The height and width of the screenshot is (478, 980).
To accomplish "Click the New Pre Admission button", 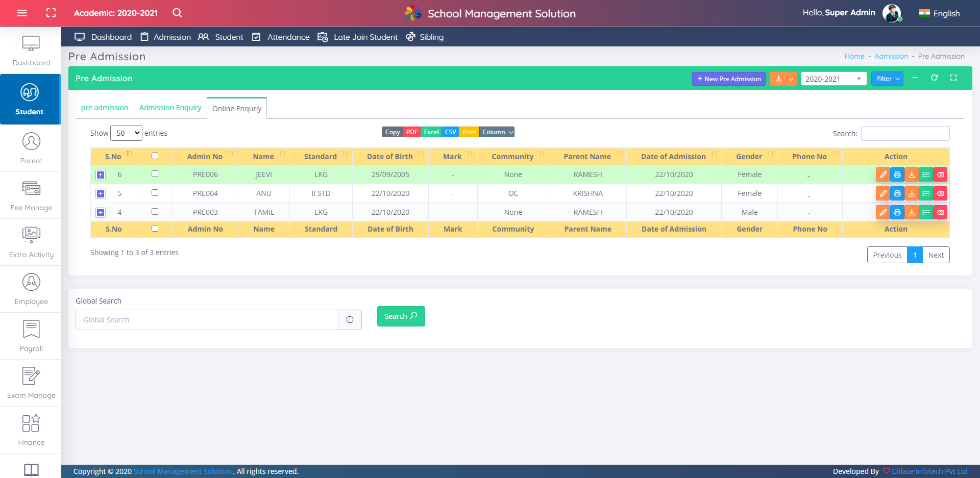I will pos(728,79).
